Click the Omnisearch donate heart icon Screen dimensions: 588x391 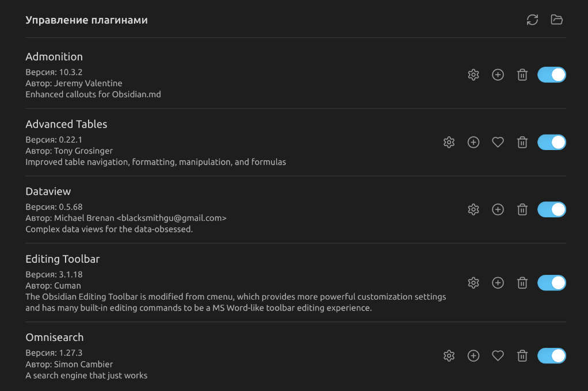498,356
